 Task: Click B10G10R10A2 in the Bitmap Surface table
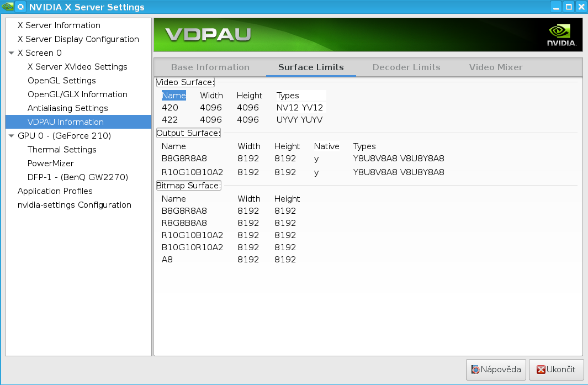click(192, 247)
